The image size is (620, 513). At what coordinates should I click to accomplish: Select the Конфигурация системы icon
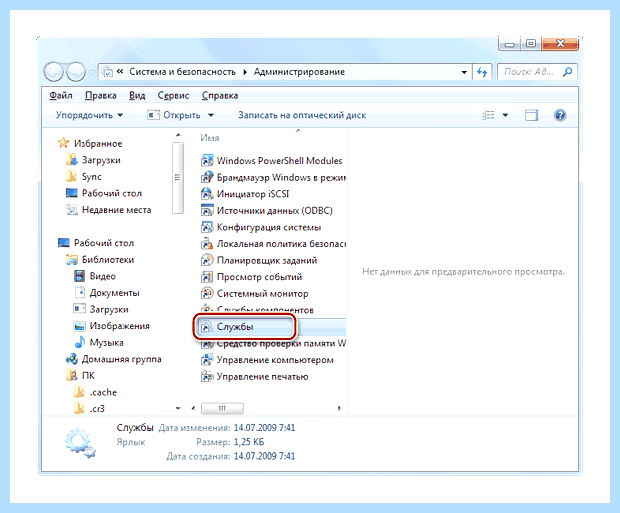click(207, 227)
